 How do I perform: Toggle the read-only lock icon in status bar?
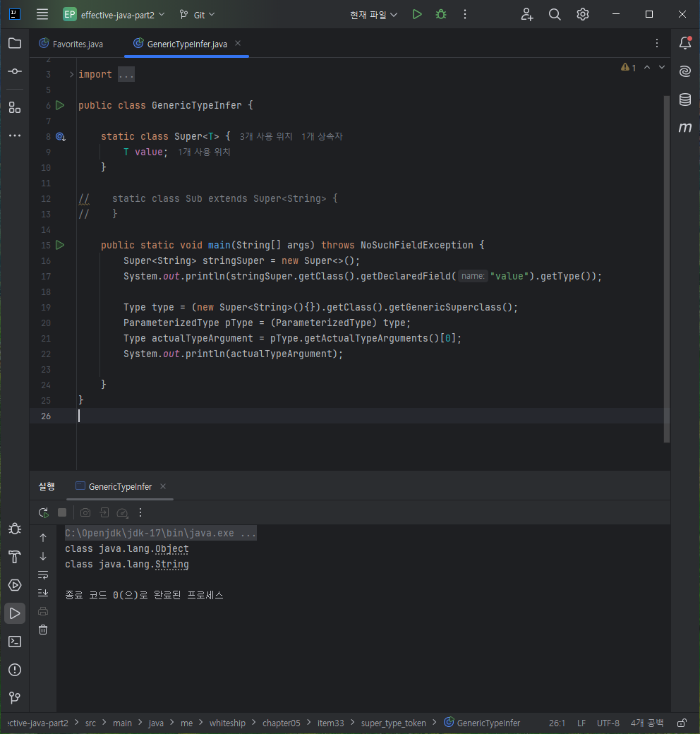point(682,723)
